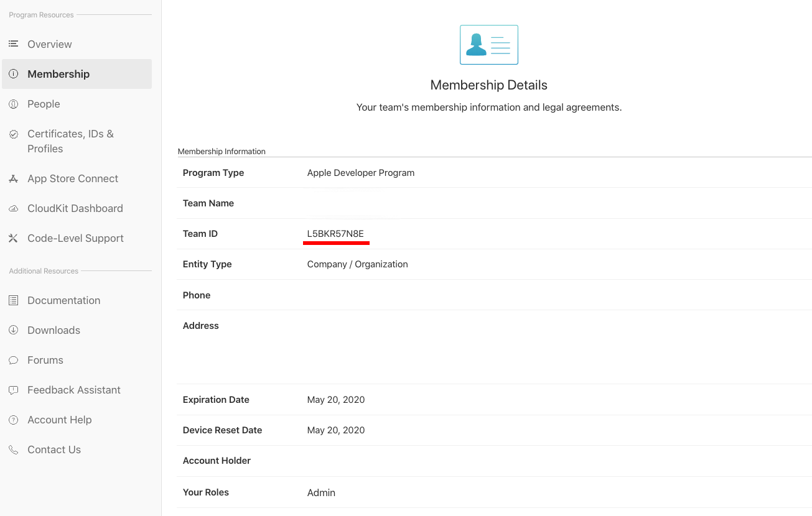812x516 pixels.
Task: Click the Team Name label
Action: [208, 203]
